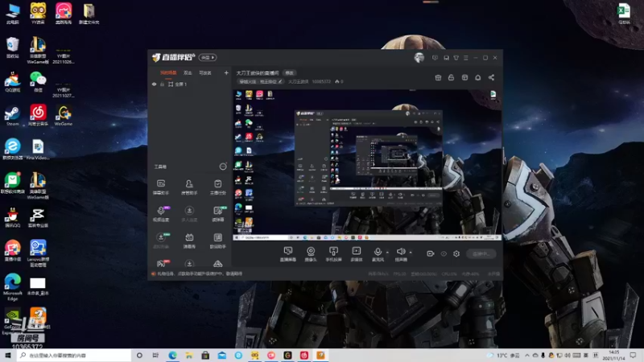Open the skin t-shirt icon in title bar
This screenshot has height=362, width=644.
click(x=456, y=58)
